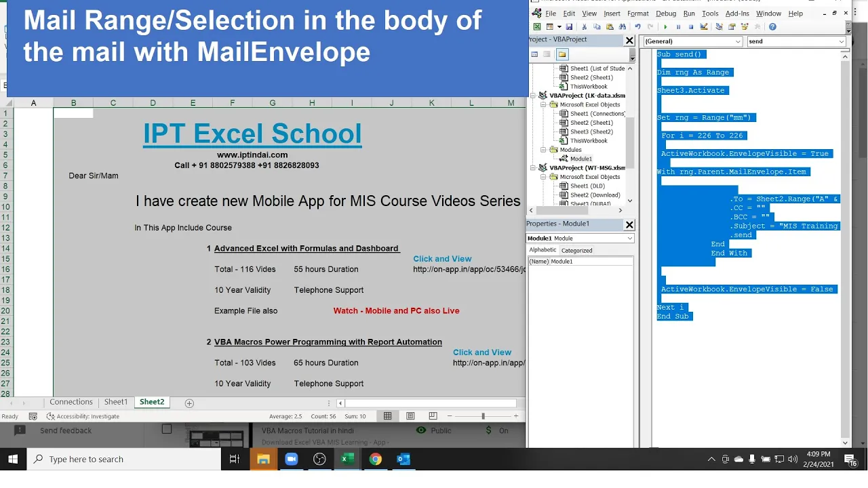
Task: Switch to the Alphabetic properties tab
Action: (542, 250)
